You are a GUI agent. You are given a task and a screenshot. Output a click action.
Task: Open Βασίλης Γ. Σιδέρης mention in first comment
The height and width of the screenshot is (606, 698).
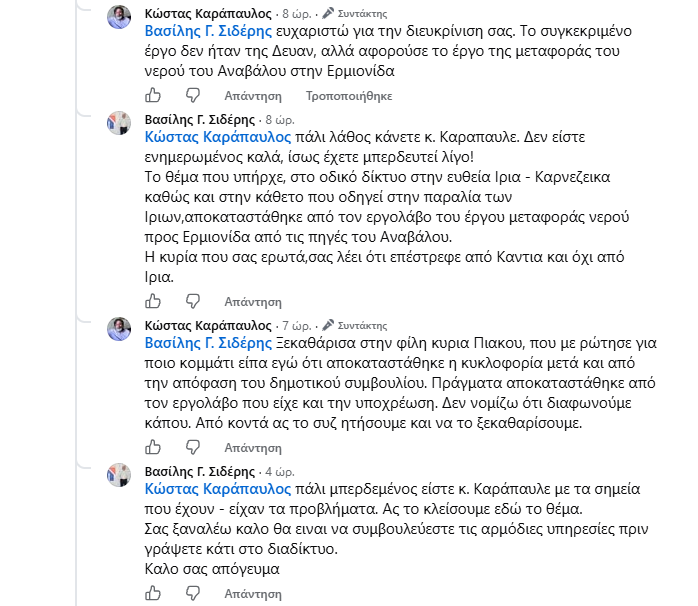(208, 31)
